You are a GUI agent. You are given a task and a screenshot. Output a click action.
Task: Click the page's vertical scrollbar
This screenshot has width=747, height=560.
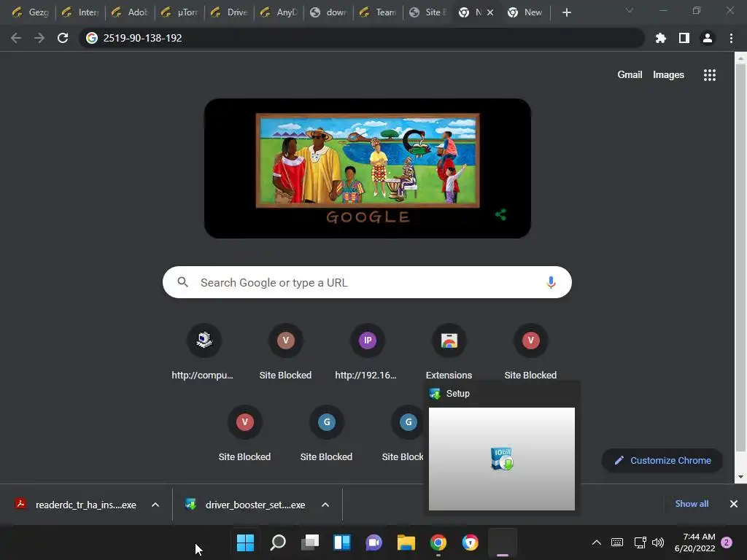click(x=740, y=257)
